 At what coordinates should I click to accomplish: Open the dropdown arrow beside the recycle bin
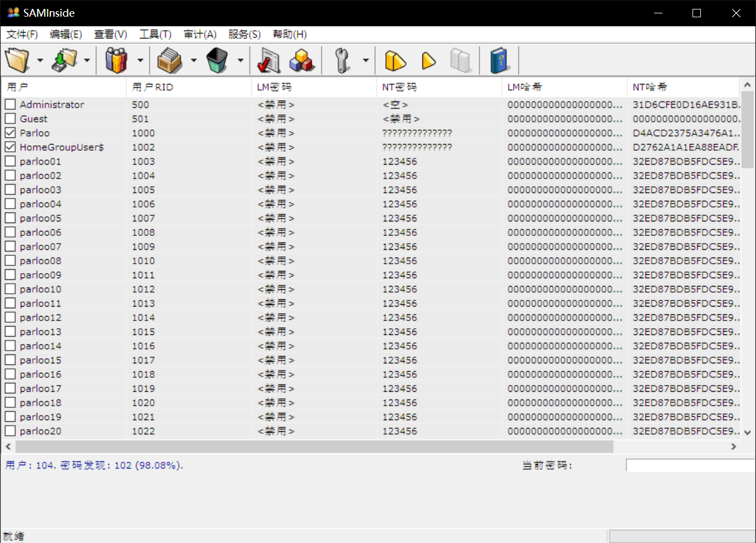click(x=240, y=60)
